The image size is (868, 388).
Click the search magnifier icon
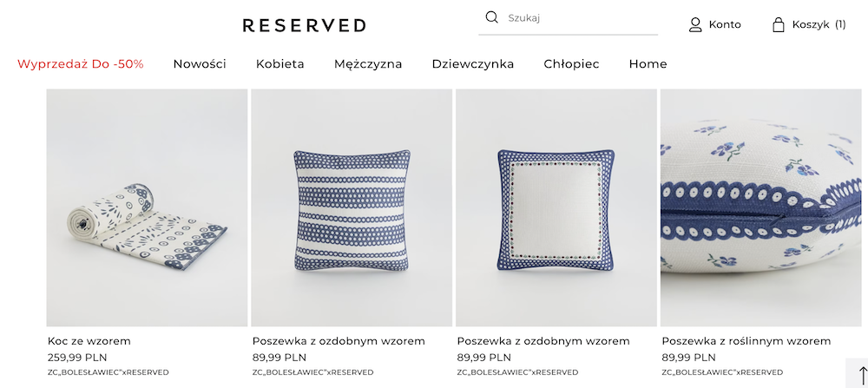click(x=491, y=17)
